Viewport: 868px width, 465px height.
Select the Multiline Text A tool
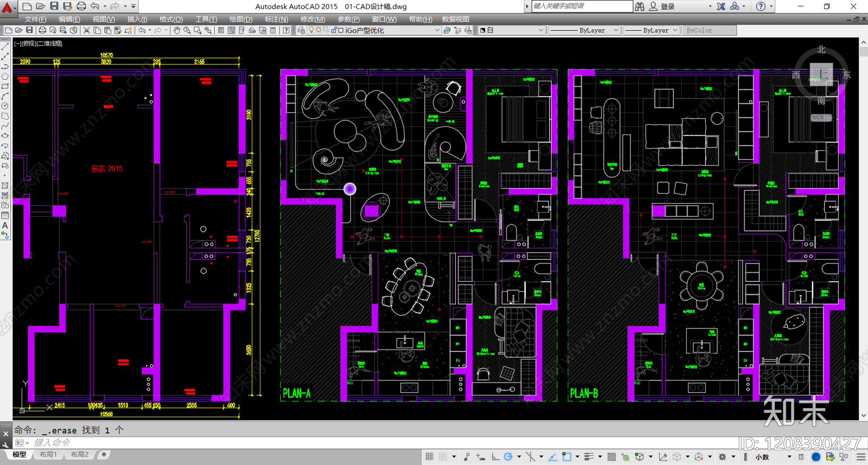point(5,225)
